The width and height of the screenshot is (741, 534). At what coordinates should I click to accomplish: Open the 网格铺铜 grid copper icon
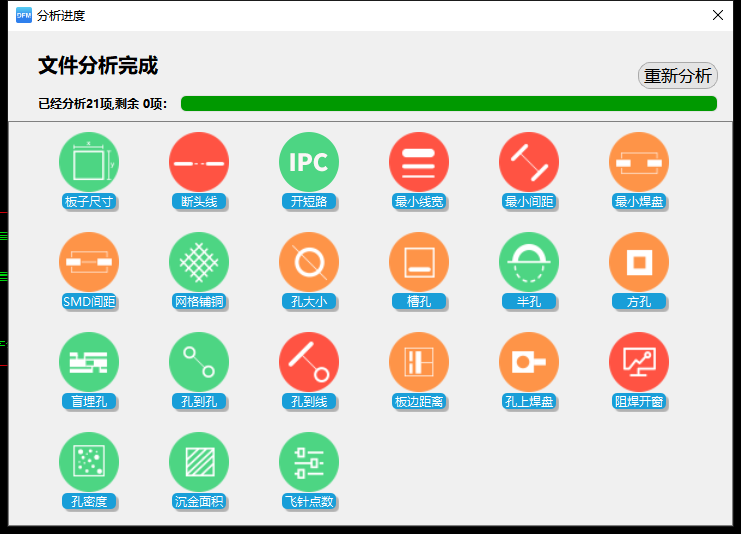(199, 262)
